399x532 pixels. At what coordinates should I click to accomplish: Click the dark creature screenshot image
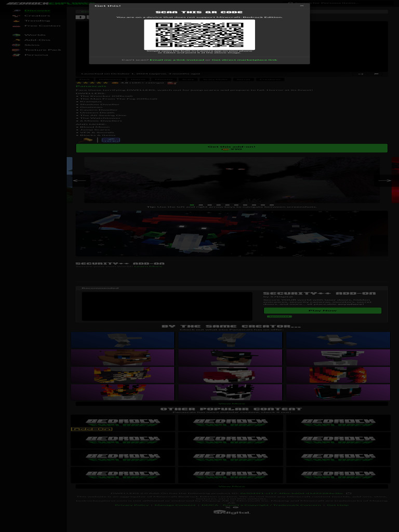coord(232,180)
